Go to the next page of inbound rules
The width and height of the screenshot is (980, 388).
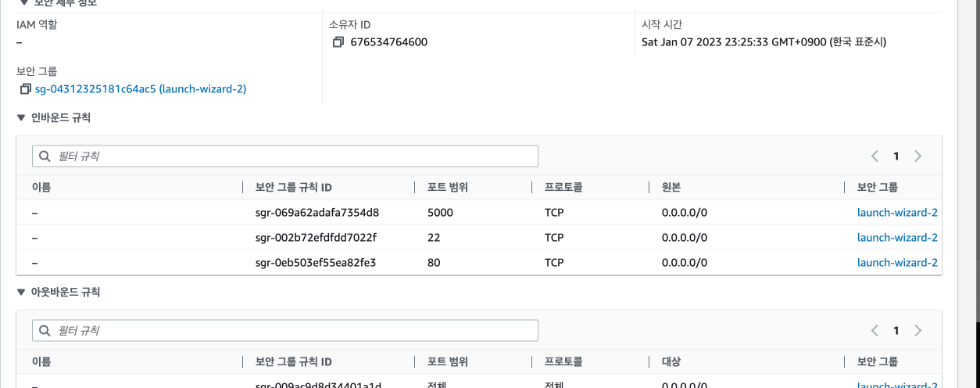pyautogui.click(x=918, y=156)
